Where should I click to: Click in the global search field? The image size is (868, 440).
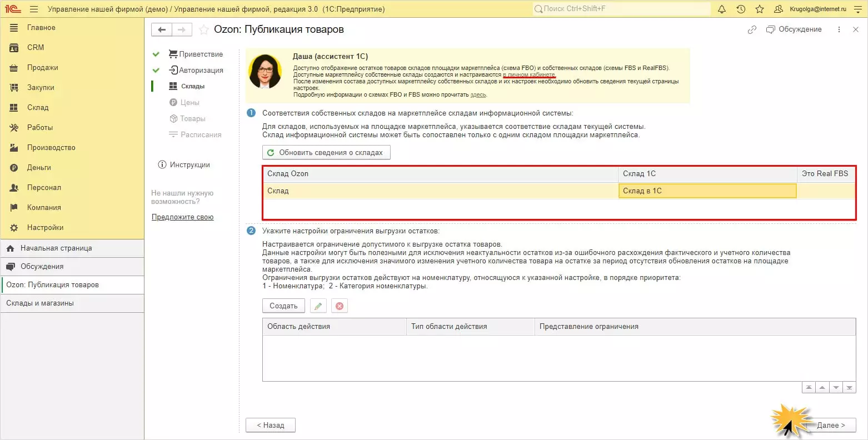coord(621,9)
